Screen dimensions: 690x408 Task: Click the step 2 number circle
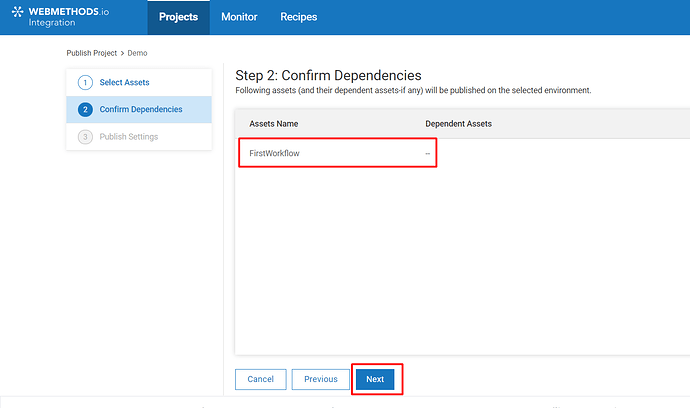tap(85, 109)
